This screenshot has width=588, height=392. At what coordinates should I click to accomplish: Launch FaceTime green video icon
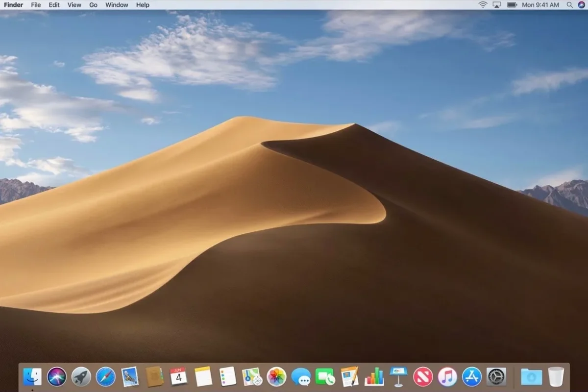pos(325,376)
